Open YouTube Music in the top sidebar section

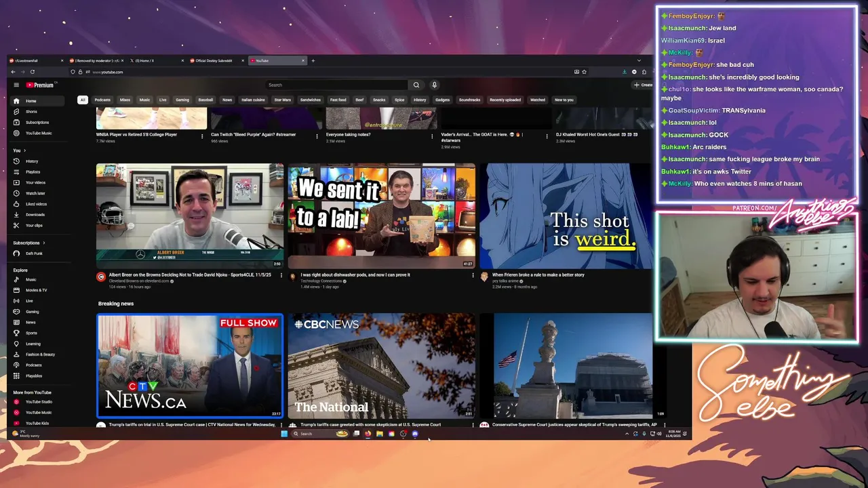pos(39,133)
